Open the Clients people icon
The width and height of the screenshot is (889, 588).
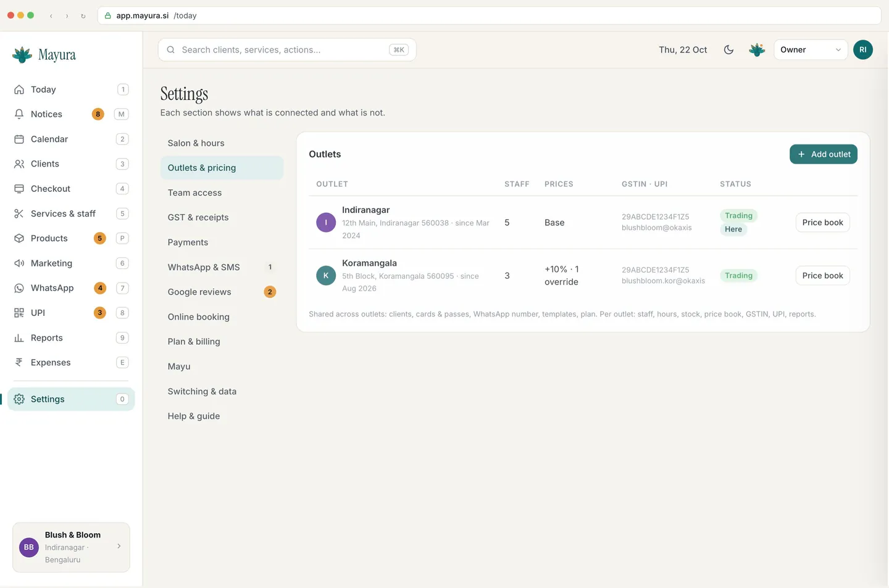pyautogui.click(x=19, y=164)
